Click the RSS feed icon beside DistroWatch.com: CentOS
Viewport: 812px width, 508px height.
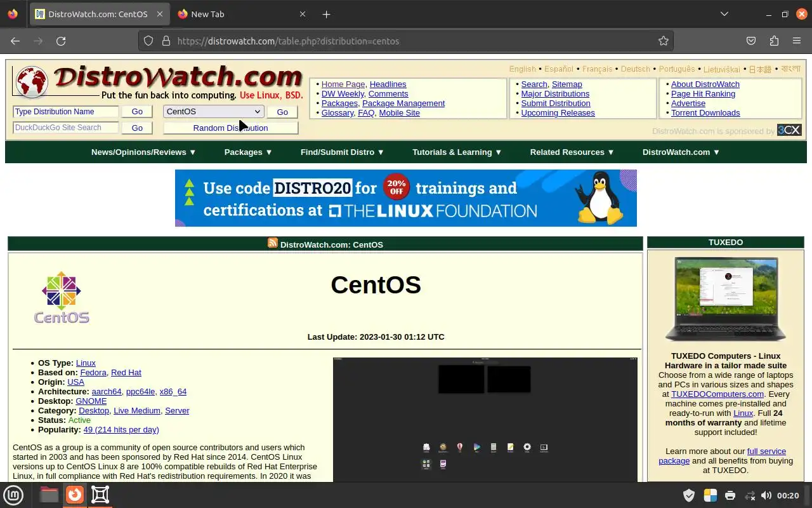[x=273, y=243]
